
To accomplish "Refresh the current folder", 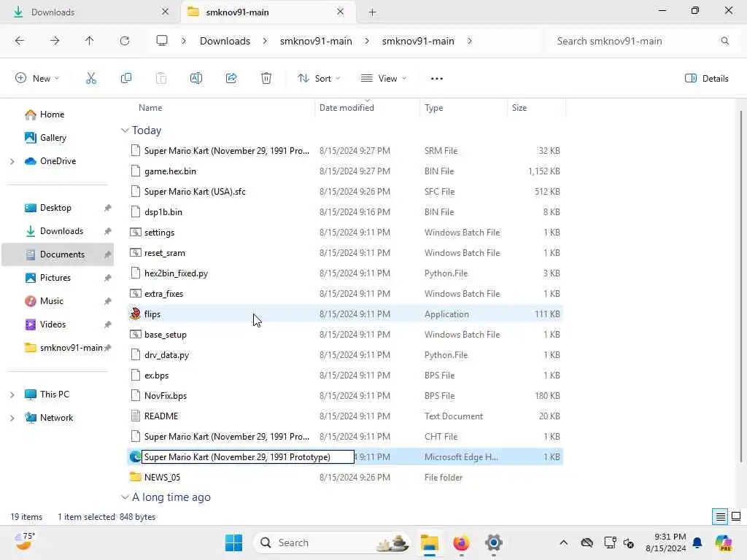I will [x=125, y=41].
